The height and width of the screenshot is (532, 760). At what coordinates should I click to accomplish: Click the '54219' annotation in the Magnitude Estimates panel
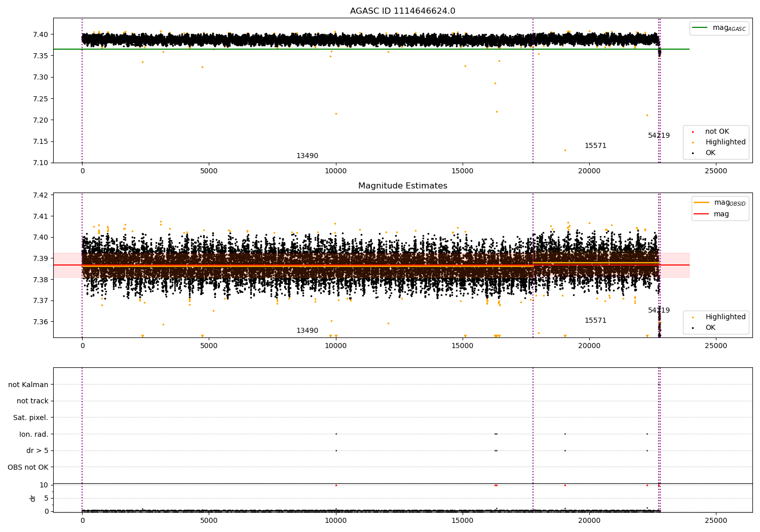coord(659,311)
